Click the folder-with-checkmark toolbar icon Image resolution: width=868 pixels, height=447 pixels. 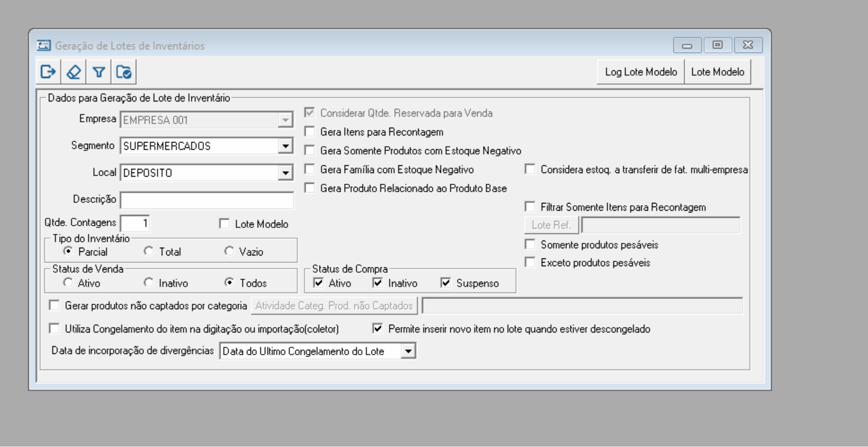[x=124, y=72]
